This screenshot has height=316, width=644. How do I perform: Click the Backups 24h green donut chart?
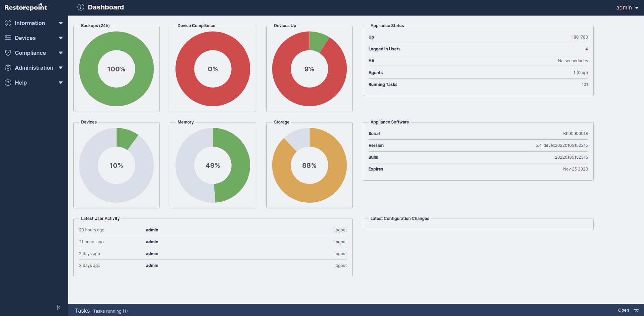89,69
